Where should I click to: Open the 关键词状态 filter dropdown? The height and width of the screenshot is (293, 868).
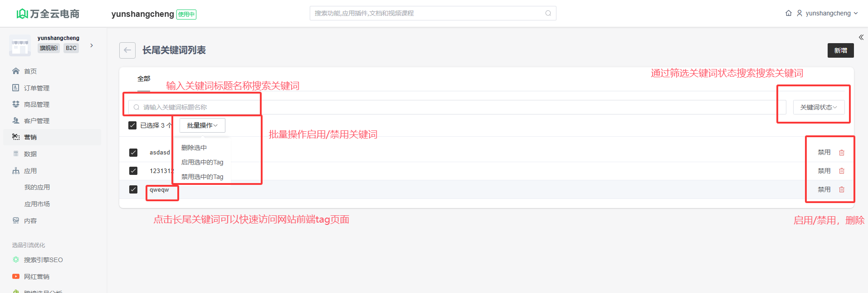(818, 107)
